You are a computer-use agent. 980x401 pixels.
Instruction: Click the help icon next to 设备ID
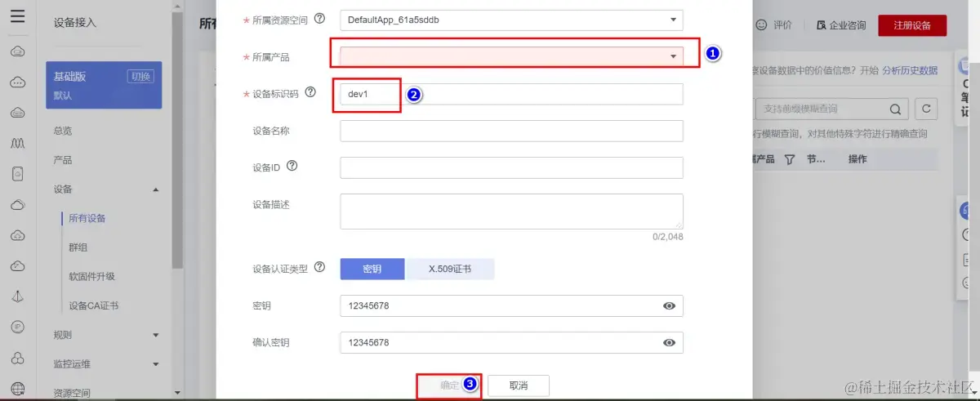(292, 166)
